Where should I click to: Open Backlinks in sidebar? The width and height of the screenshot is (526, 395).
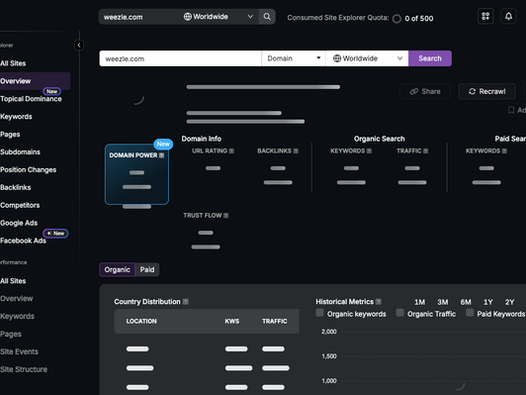click(x=15, y=188)
